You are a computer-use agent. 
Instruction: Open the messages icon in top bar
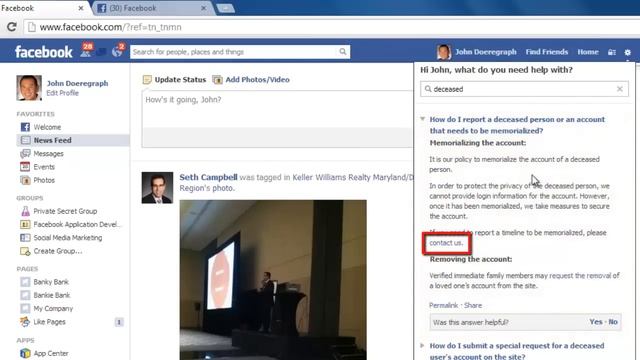pos(102,52)
